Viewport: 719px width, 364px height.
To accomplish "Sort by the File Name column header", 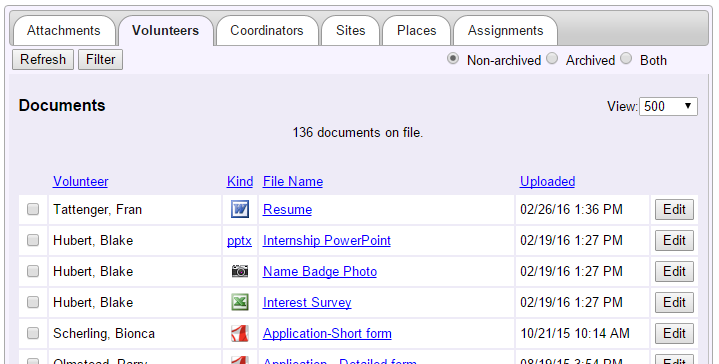I will coord(293,182).
